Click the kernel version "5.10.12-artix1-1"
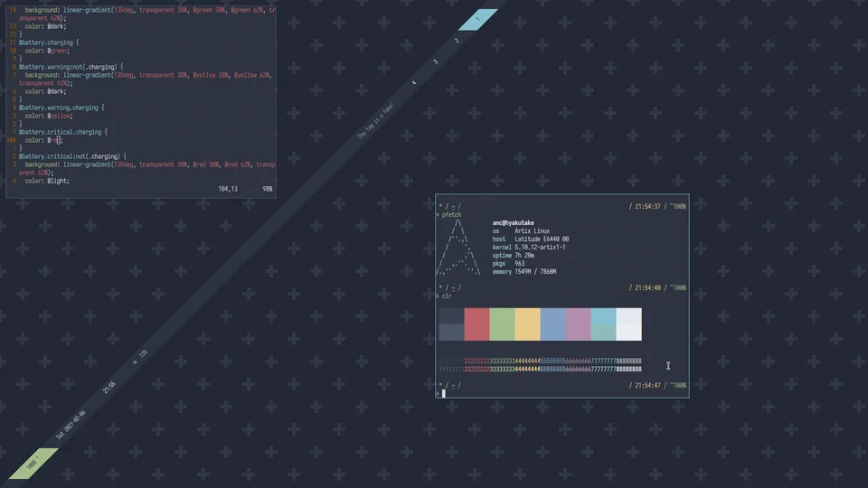 pyautogui.click(x=540, y=248)
